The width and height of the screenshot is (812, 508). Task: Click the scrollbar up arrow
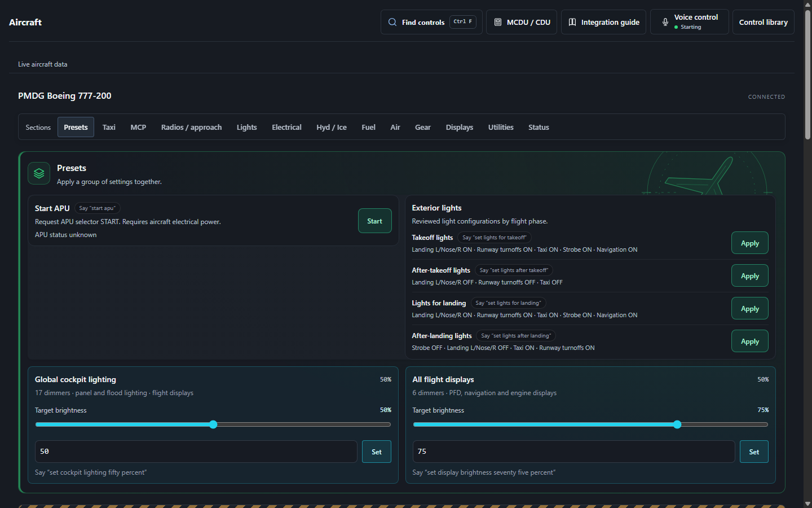point(807,4)
